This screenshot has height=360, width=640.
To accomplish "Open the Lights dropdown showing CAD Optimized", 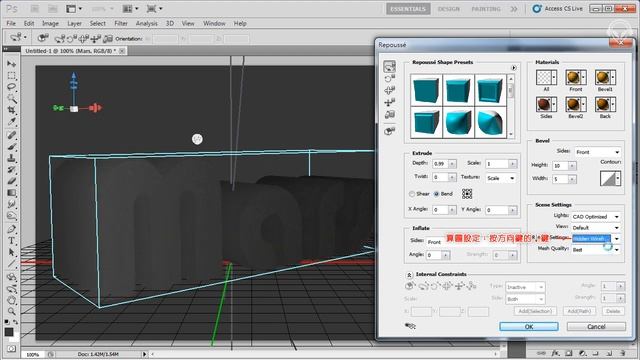I will click(x=595, y=217).
